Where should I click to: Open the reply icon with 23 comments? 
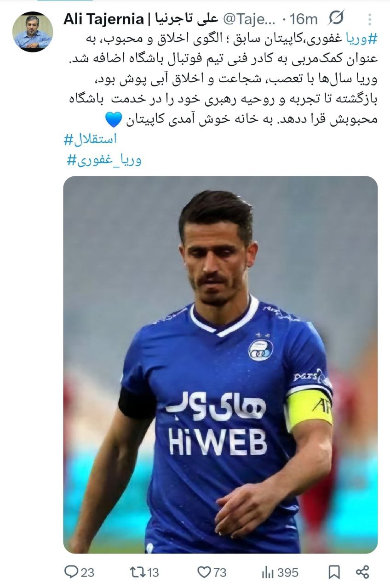coord(71,571)
